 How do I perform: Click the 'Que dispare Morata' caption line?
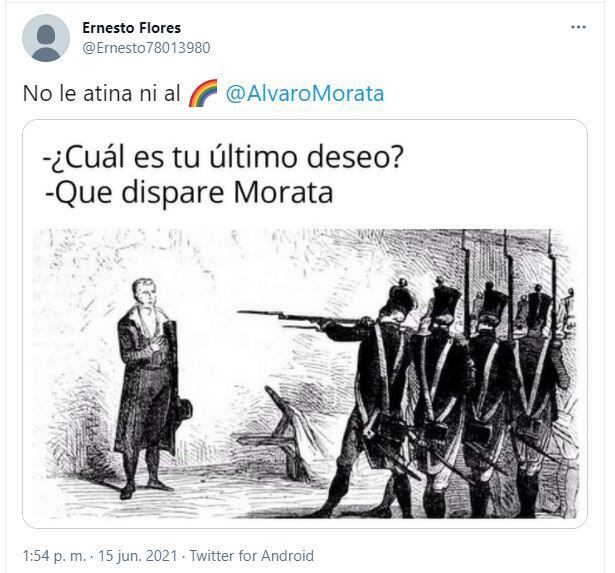(189, 193)
